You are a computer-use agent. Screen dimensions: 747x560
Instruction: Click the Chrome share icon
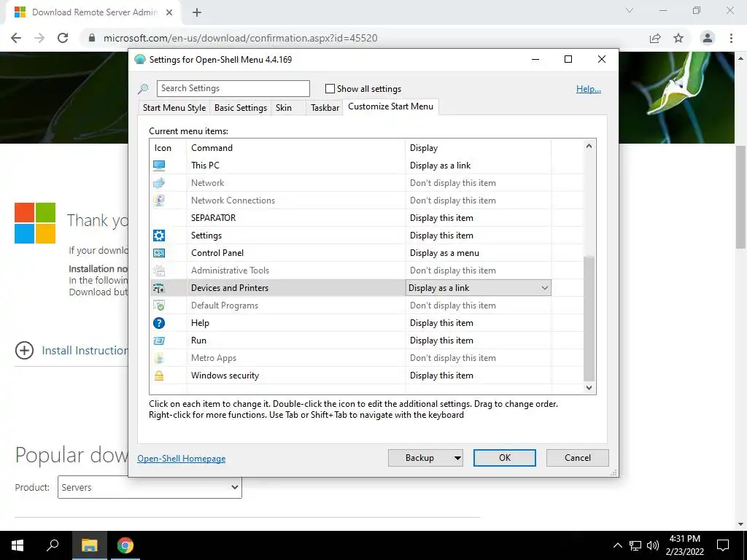(655, 38)
